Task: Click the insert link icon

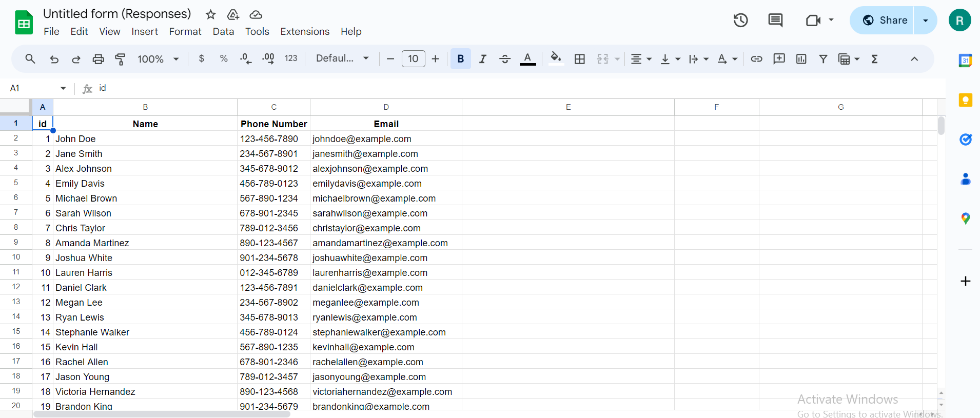Action: [x=756, y=59]
